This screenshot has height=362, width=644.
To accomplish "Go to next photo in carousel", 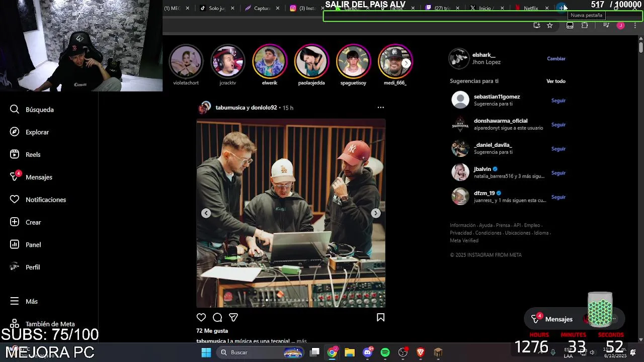I will point(376,213).
